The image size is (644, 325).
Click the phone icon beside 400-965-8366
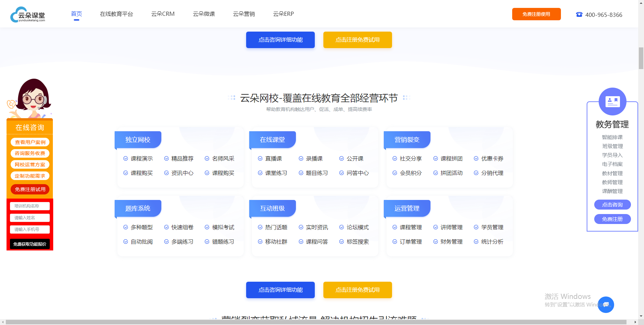click(579, 14)
